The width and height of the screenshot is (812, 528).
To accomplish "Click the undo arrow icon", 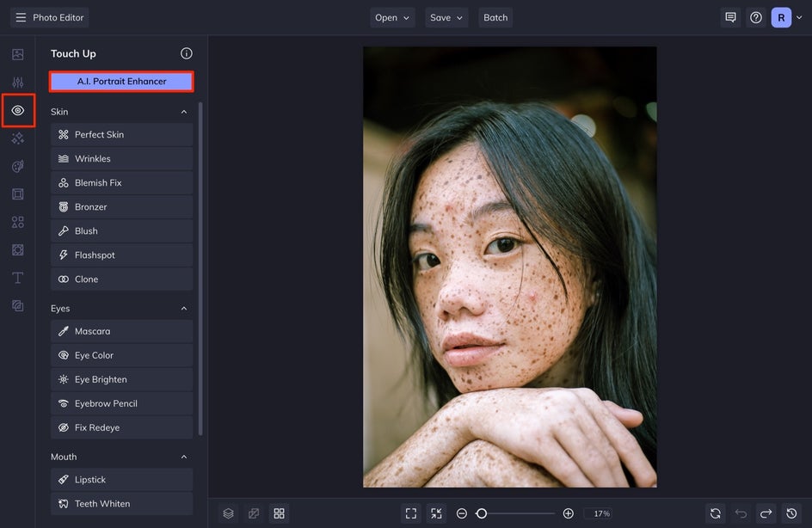I will 741,513.
